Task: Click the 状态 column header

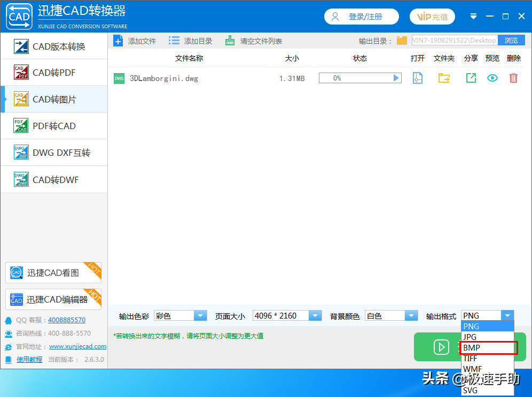Action: pyautogui.click(x=360, y=58)
